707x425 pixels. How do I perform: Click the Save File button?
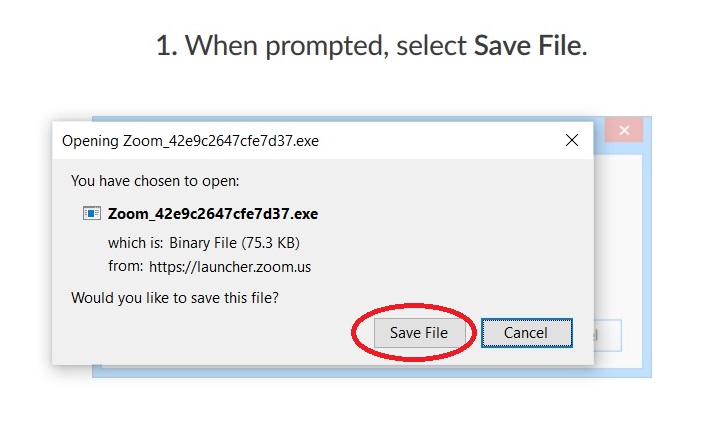tap(419, 333)
